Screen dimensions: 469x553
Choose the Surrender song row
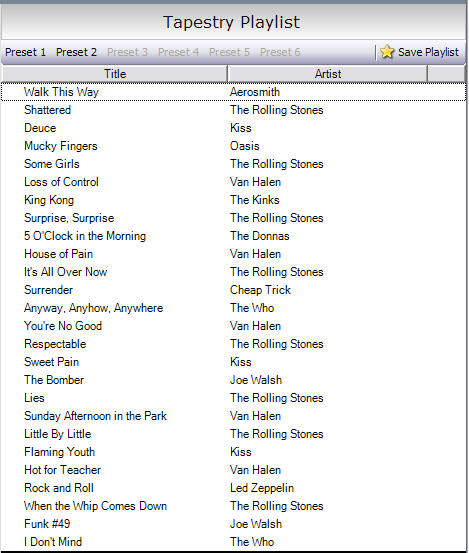coord(233,290)
